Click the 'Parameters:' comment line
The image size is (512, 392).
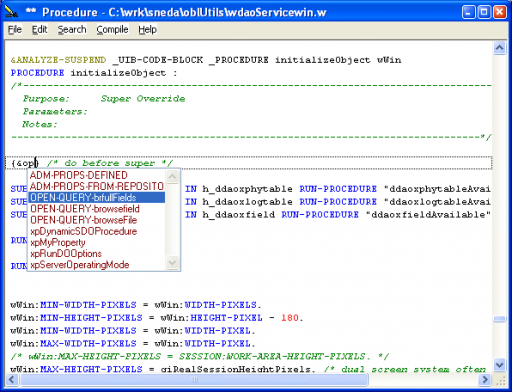click(55, 111)
